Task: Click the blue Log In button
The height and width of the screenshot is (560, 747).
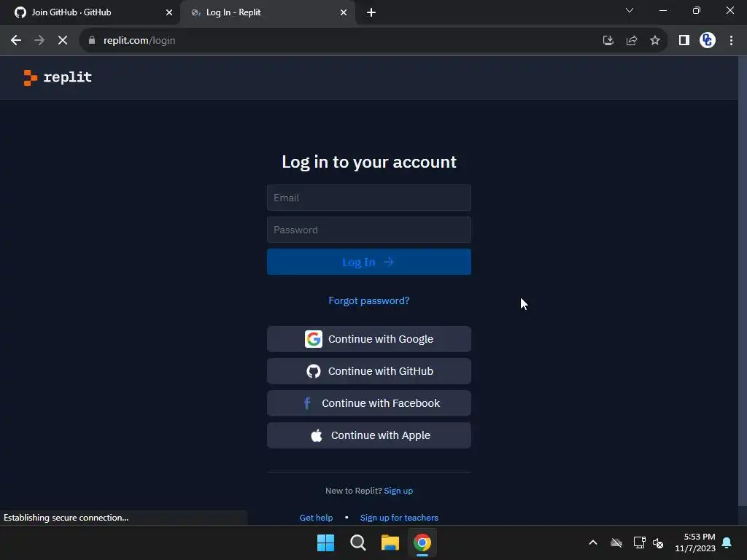Action: pos(368,262)
